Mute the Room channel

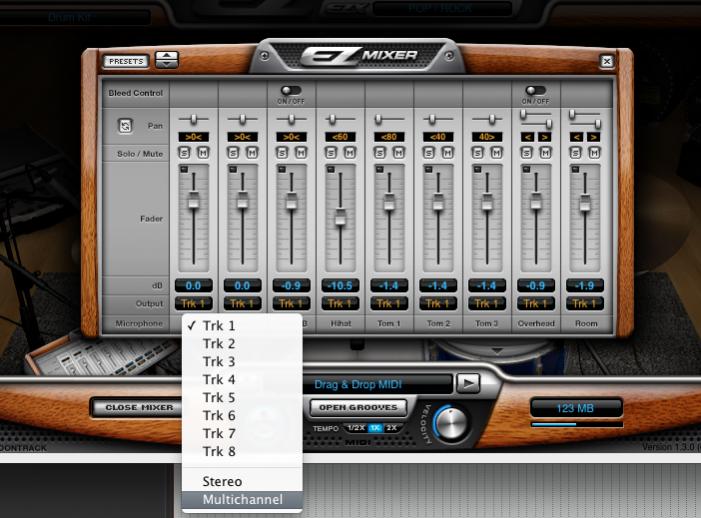[x=594, y=153]
